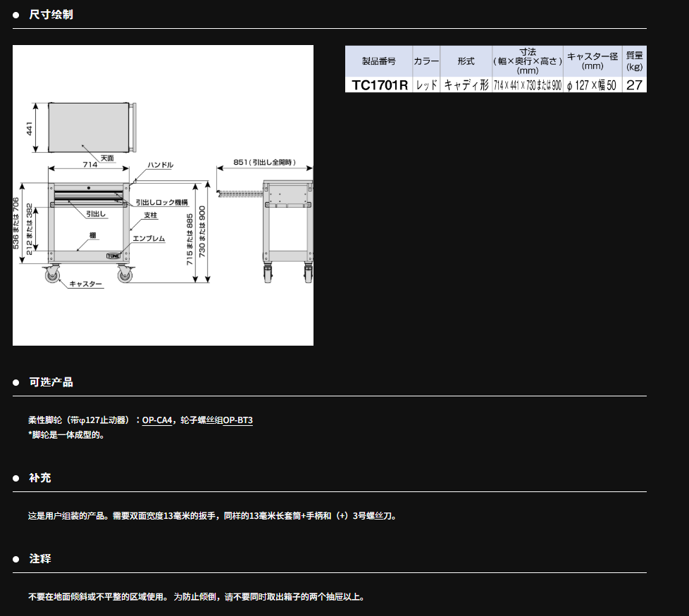Click the bullet icon beside 尺寸绘制
This screenshot has width=689, height=616.
click(x=16, y=15)
